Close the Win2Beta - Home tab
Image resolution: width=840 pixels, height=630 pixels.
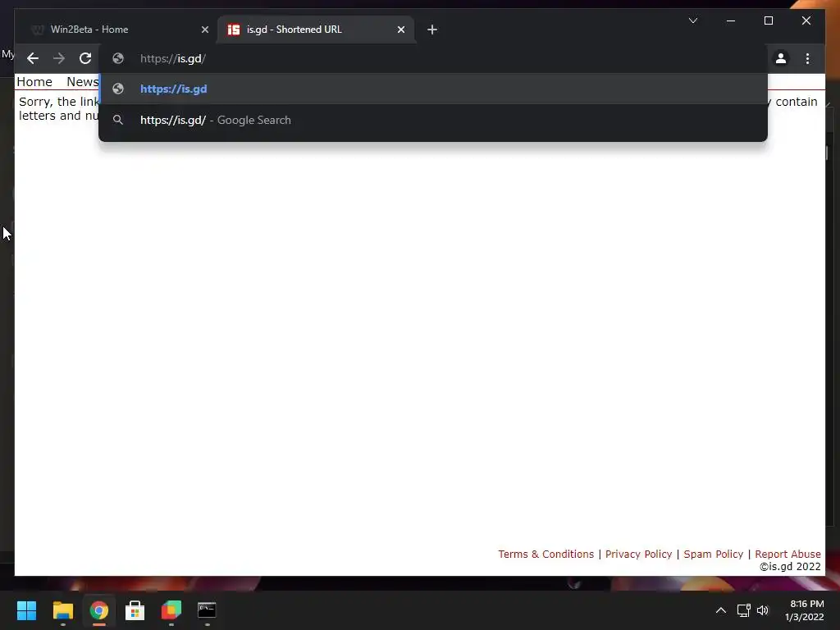(x=204, y=30)
